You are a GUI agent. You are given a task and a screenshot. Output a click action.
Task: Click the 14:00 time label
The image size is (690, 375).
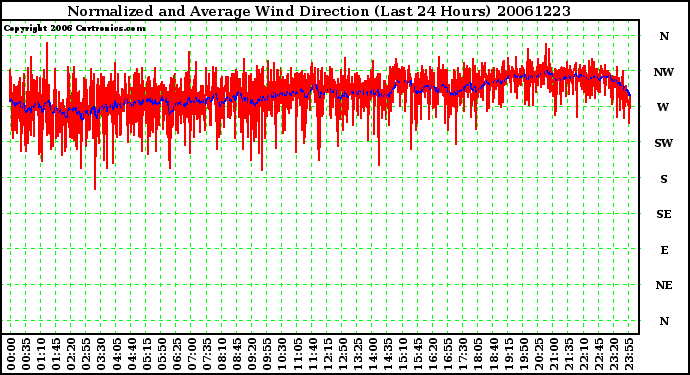pos(373,354)
